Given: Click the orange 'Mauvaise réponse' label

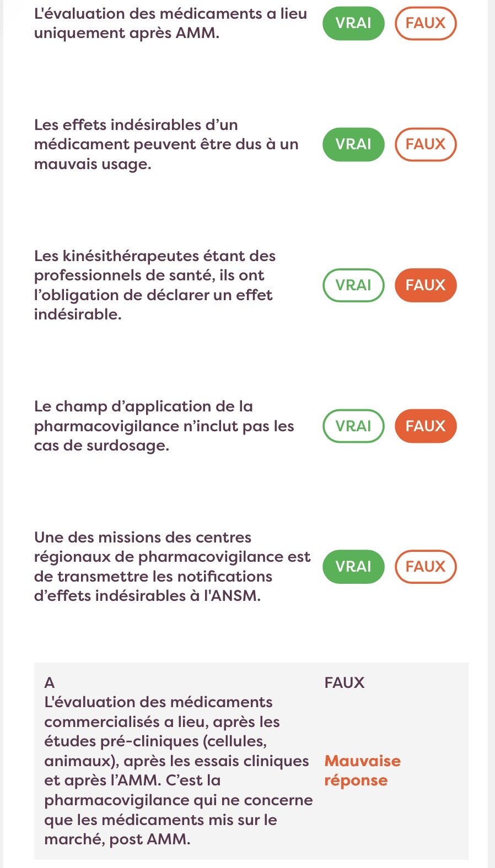Looking at the screenshot, I should point(362,771).
